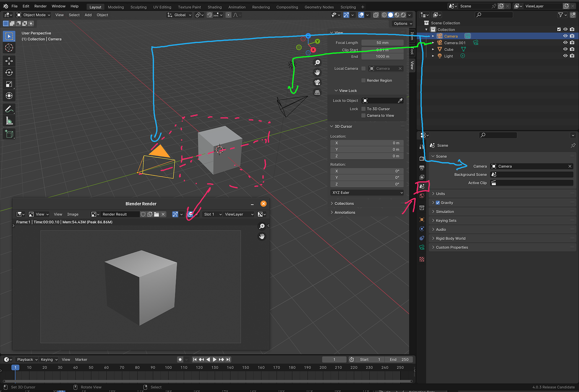The height and width of the screenshot is (392, 579).
Task: Select the Scale tool
Action: pyautogui.click(x=9, y=84)
